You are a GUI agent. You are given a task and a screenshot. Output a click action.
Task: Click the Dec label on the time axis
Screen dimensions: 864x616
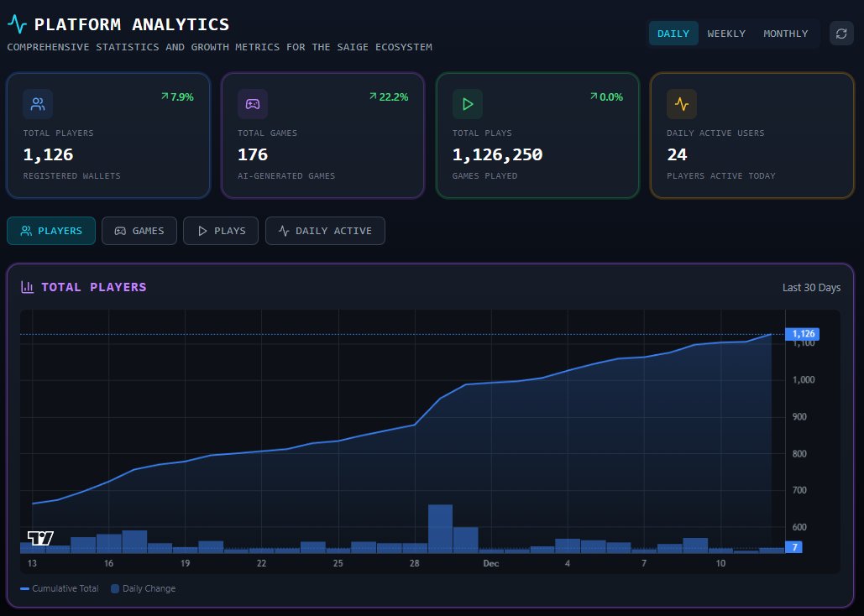pyautogui.click(x=491, y=563)
